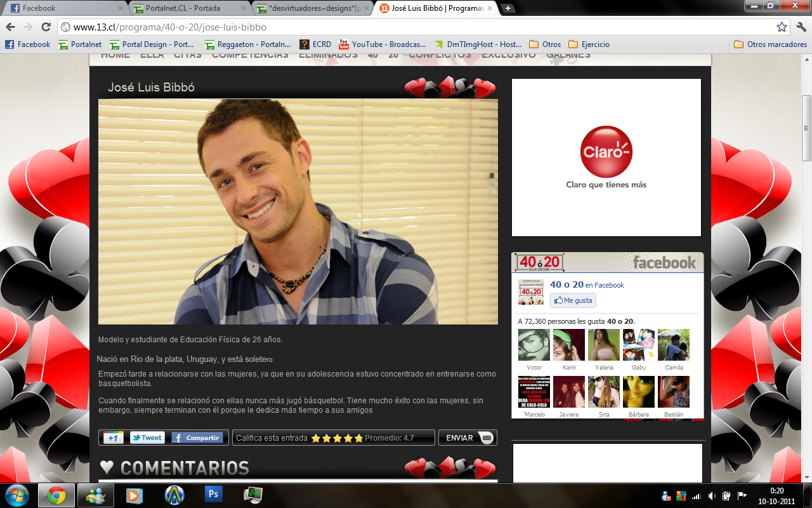Click the browser reload icon

[x=46, y=27]
